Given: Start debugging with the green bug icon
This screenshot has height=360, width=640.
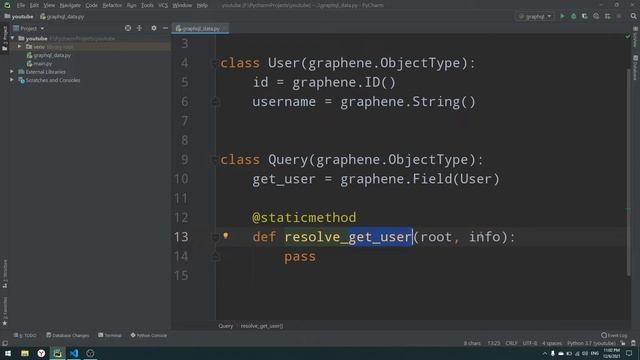Looking at the screenshot, I should (x=573, y=16).
